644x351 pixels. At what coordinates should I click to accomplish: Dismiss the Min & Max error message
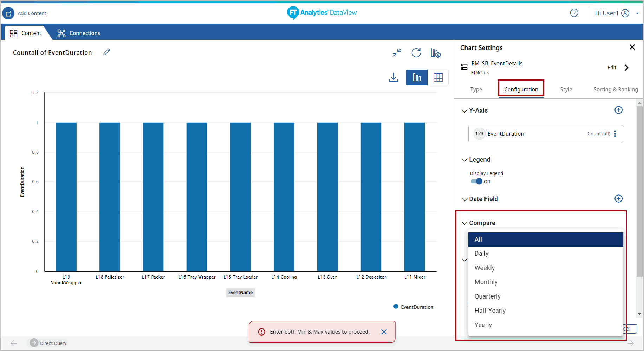(384, 332)
